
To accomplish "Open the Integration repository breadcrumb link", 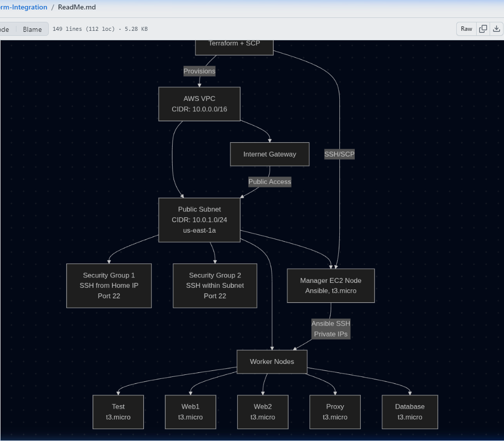I will coord(23,7).
